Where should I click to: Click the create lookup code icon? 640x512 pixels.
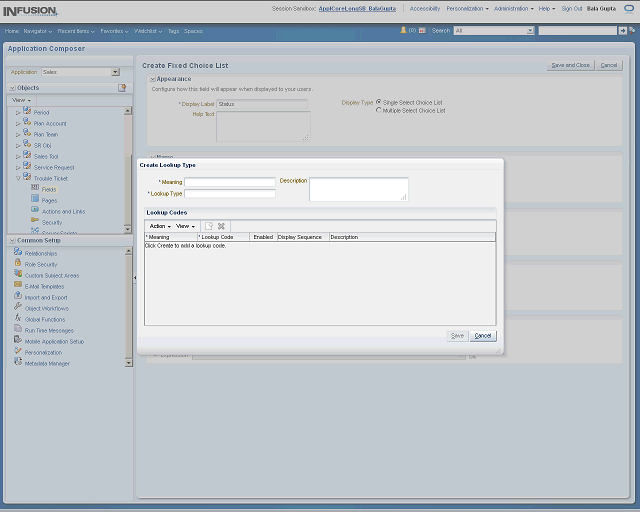coord(209,226)
